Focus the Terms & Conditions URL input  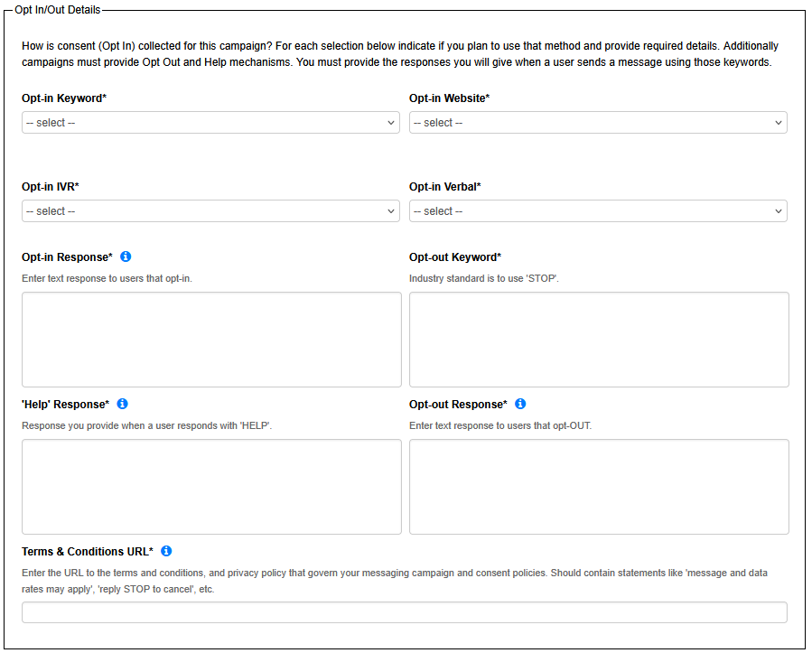pyautogui.click(x=404, y=612)
